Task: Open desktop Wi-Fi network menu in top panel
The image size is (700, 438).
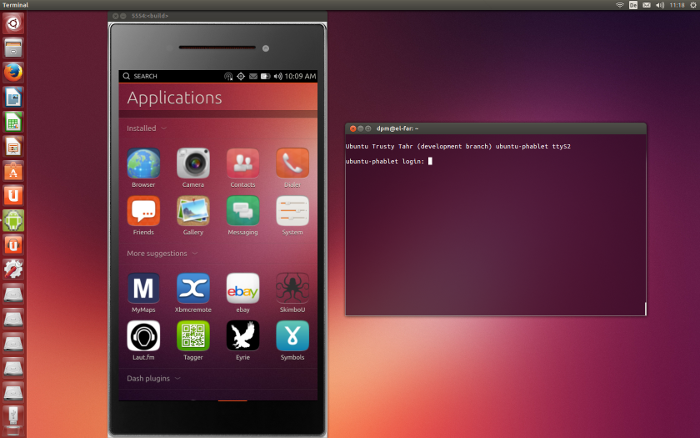Action: click(x=620, y=5)
